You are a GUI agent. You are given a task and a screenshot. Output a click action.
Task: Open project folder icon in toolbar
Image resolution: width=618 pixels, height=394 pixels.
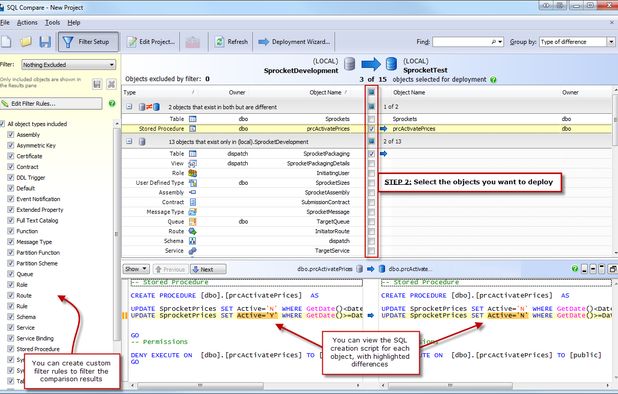point(26,41)
